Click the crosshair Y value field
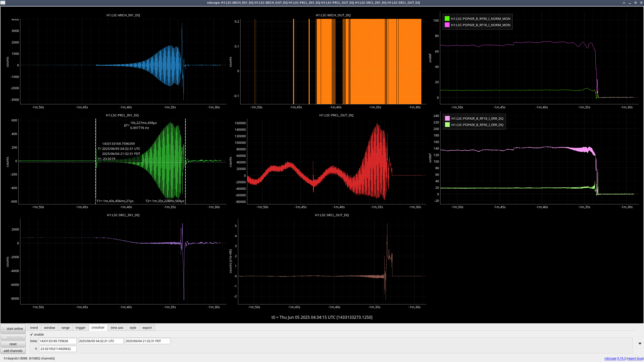Viewport: 644px width, 362px height. [58, 349]
